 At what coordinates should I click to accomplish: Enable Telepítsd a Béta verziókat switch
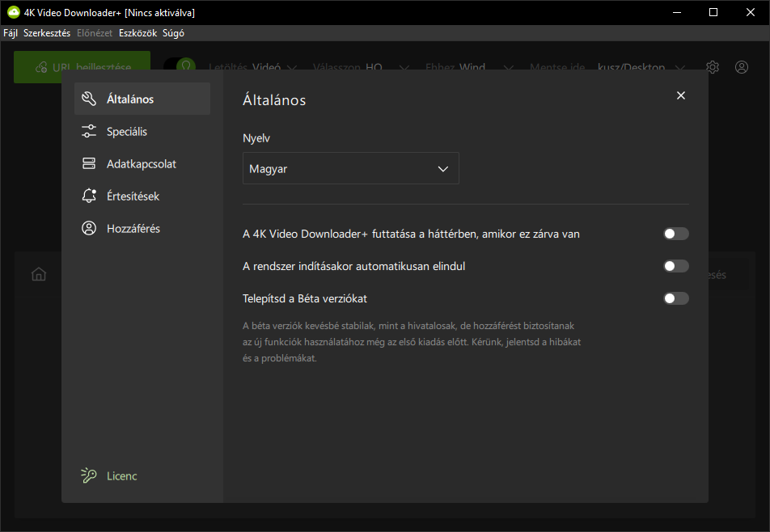(x=676, y=298)
